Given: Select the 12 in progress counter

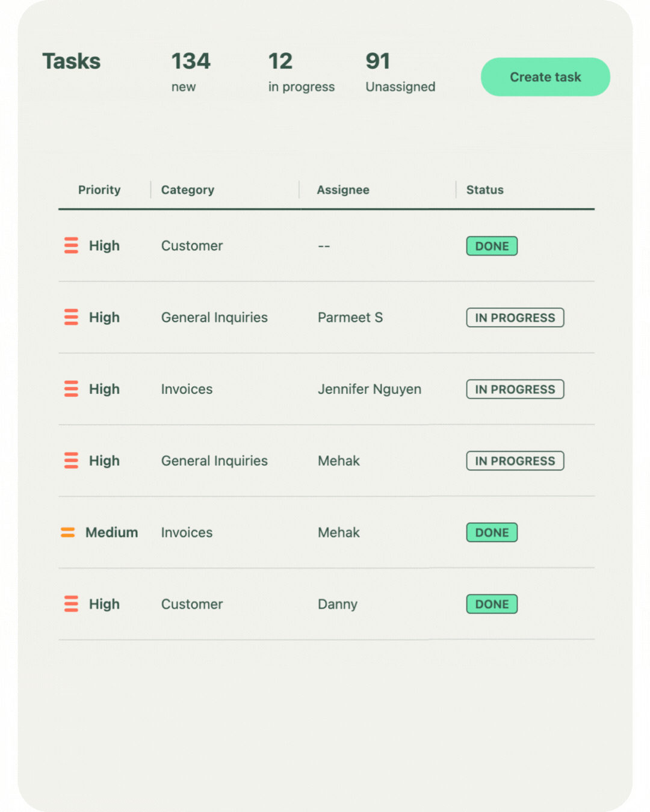Looking at the screenshot, I should click(x=301, y=72).
